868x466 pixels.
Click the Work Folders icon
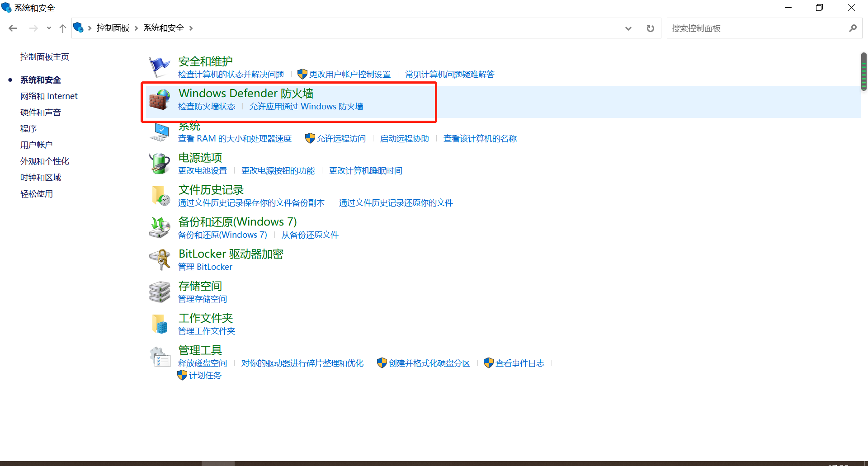pos(159,324)
